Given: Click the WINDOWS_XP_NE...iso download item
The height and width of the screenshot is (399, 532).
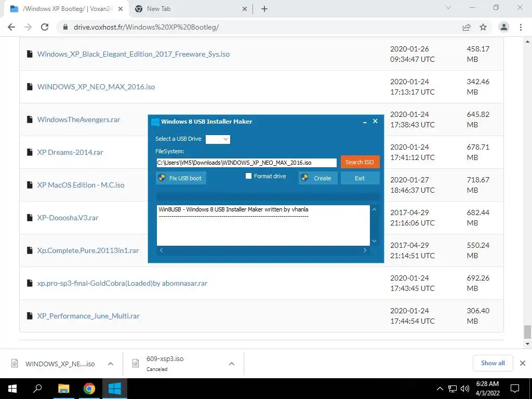Looking at the screenshot, I should (61, 364).
